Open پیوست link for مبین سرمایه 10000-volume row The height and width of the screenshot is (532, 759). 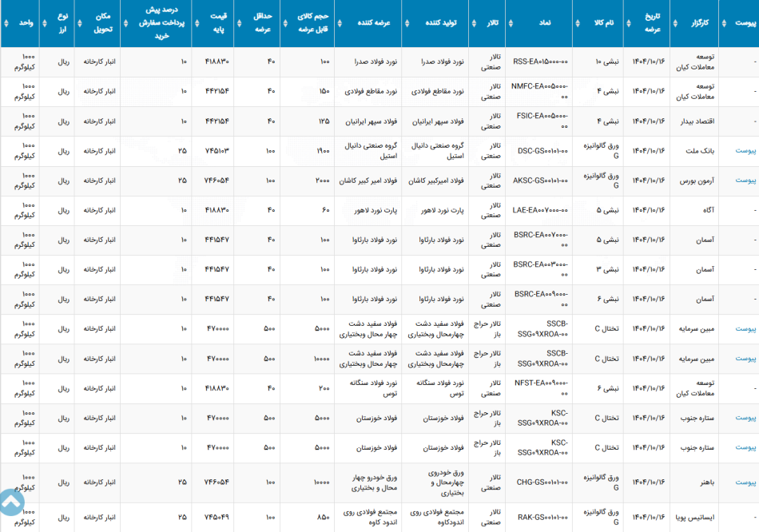click(x=745, y=359)
